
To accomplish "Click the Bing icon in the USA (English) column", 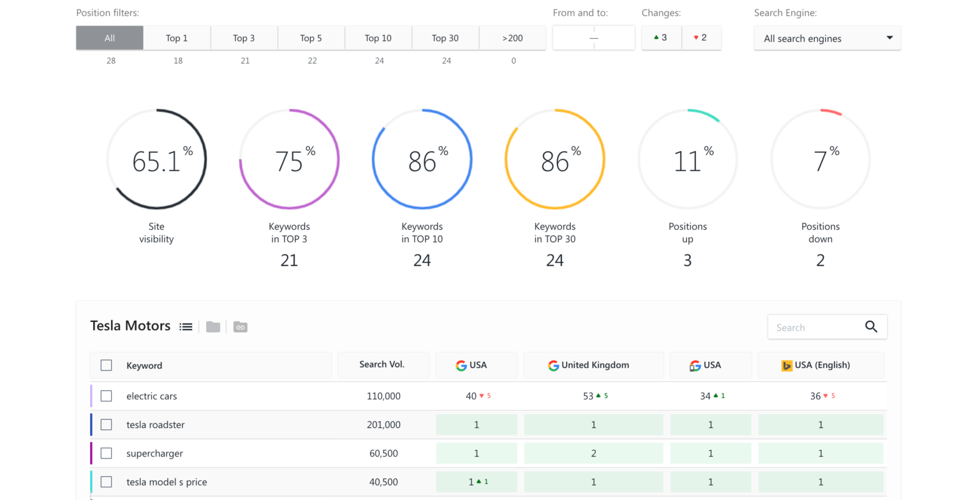I will [x=787, y=365].
